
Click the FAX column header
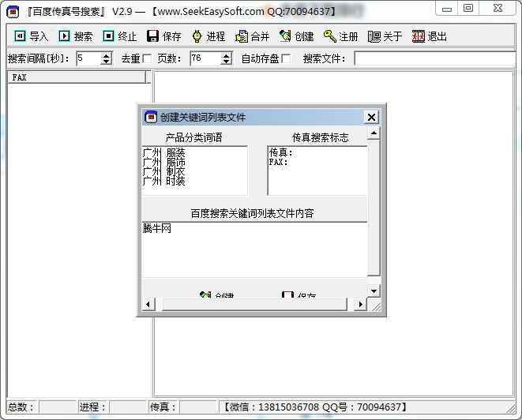pos(77,77)
